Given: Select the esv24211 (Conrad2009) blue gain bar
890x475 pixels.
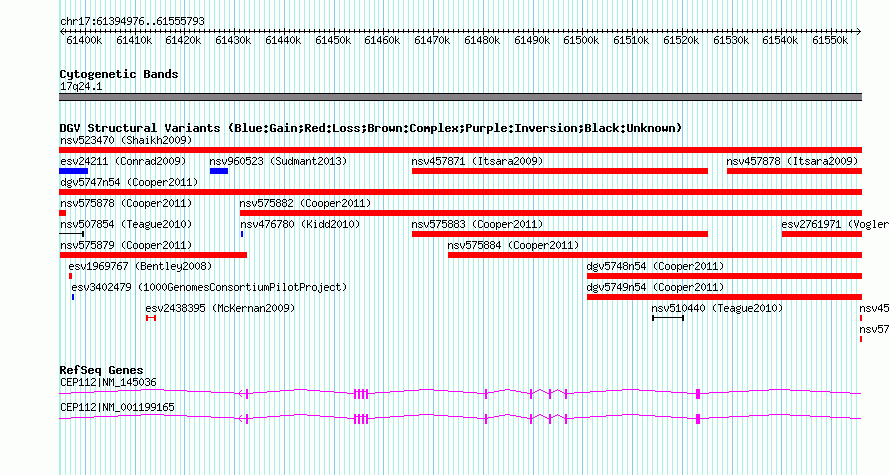Looking at the screenshot, I should [x=74, y=171].
